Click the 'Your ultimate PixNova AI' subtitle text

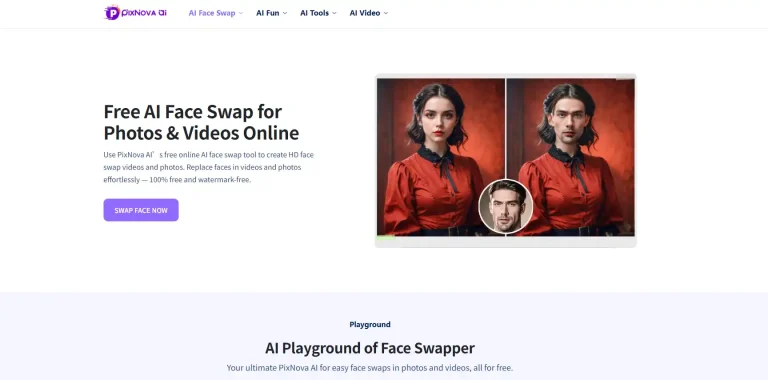[370, 368]
